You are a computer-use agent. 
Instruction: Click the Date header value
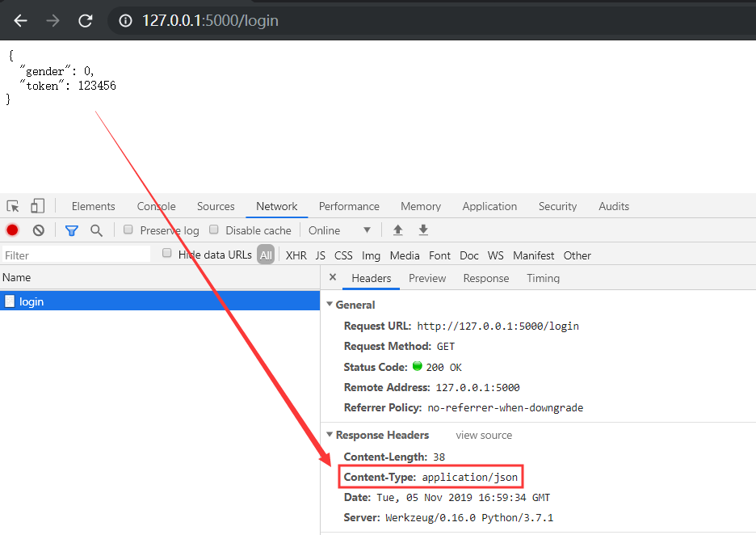(464, 497)
